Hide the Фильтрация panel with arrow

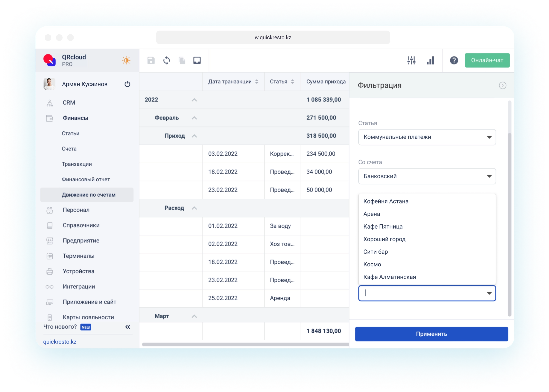tap(502, 86)
